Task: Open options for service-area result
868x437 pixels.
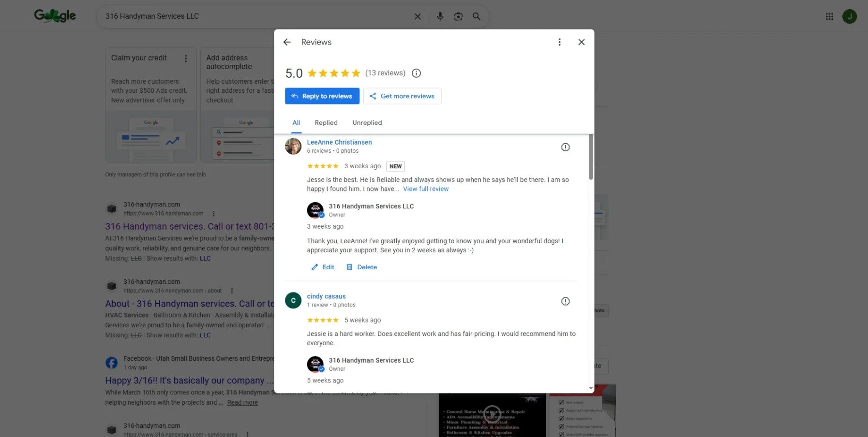Action: pyautogui.click(x=247, y=435)
